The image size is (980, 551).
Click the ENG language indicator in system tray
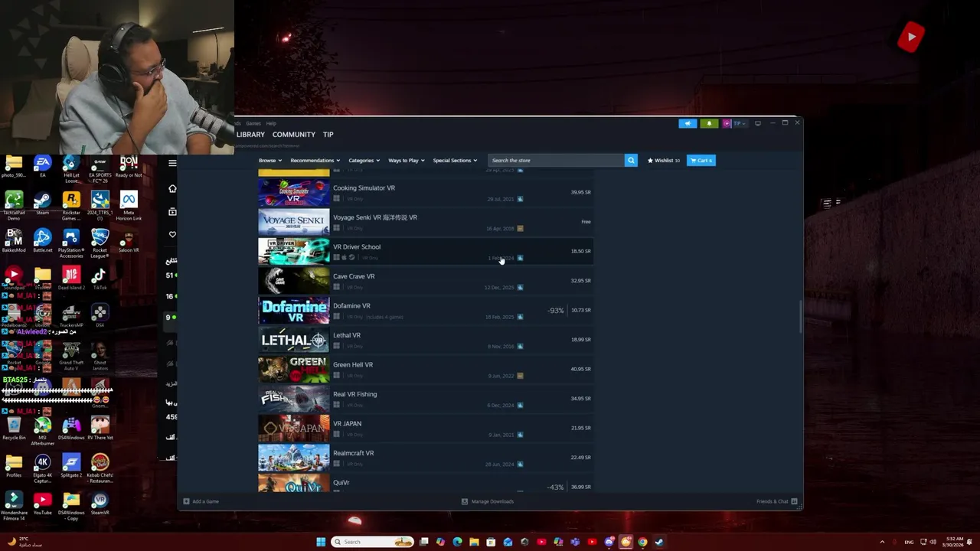[909, 542]
